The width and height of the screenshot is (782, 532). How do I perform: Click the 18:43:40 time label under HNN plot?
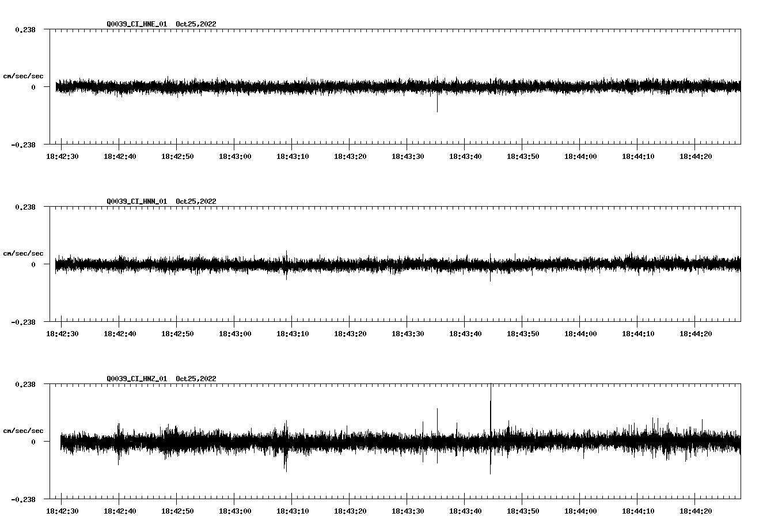(x=465, y=334)
